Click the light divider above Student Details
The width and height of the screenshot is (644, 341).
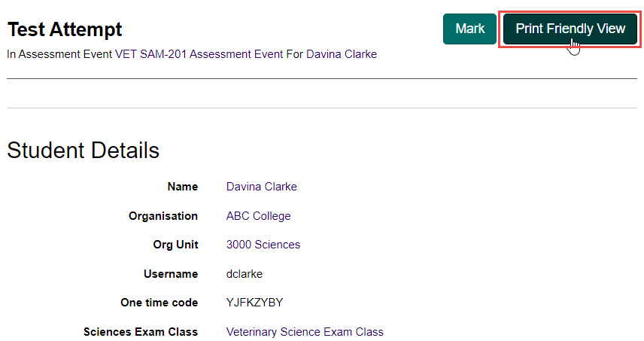[x=322, y=108]
